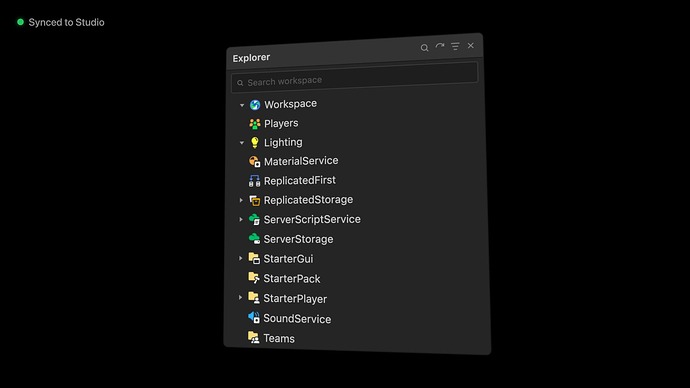Select the StarterGui row label
690x388 pixels.
coord(288,259)
